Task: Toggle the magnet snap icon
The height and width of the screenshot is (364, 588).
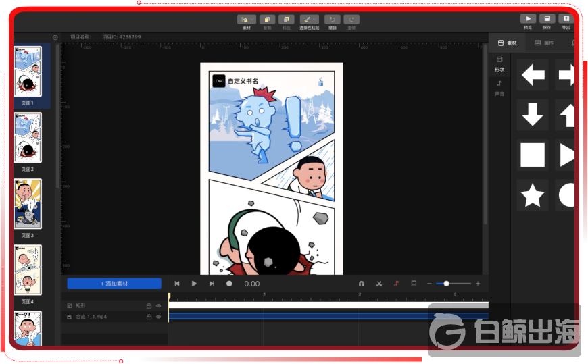Action: pos(362,284)
